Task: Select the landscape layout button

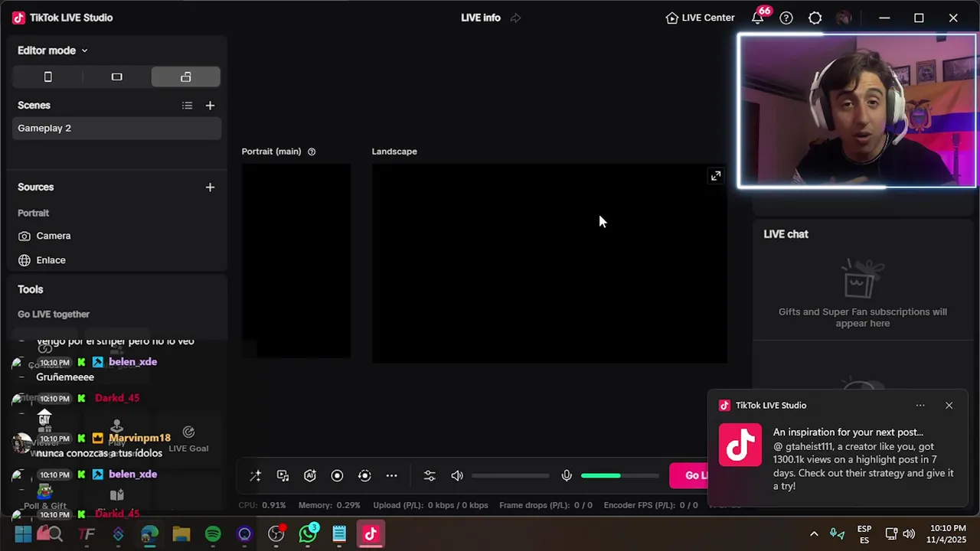Action: tap(116, 77)
